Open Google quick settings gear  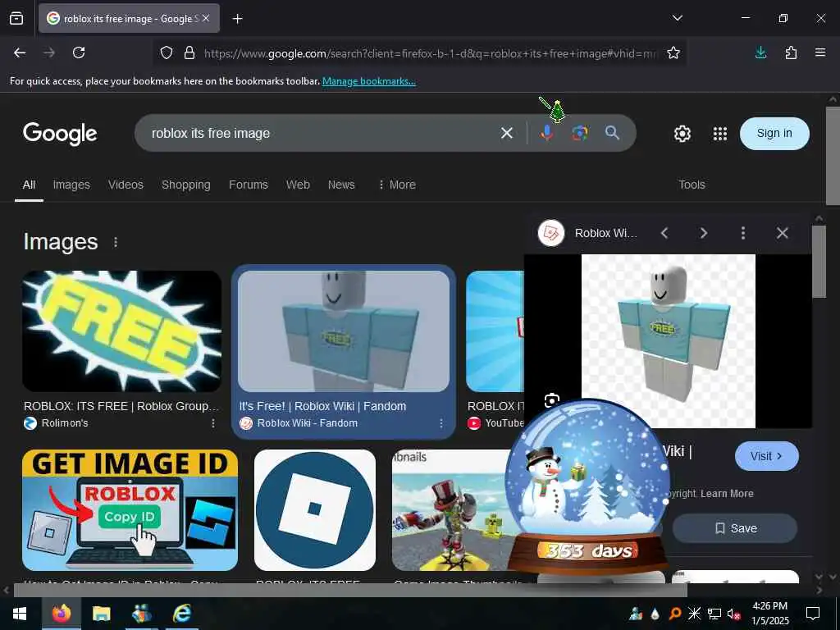pos(682,134)
